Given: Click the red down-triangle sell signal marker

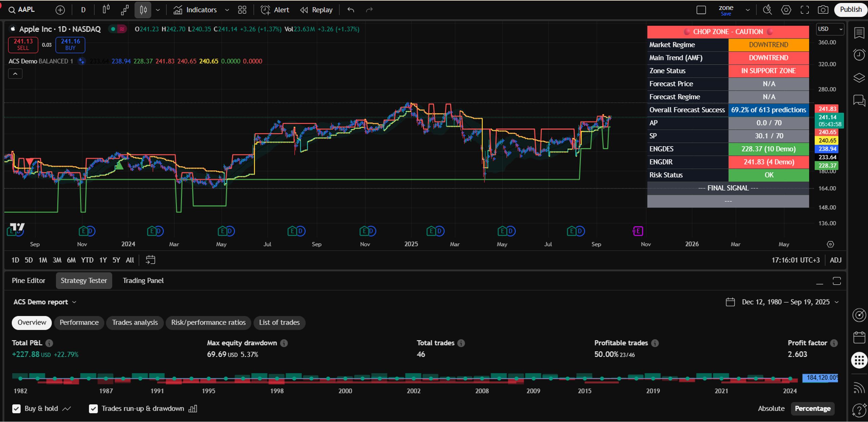Looking at the screenshot, I should click(x=29, y=161).
